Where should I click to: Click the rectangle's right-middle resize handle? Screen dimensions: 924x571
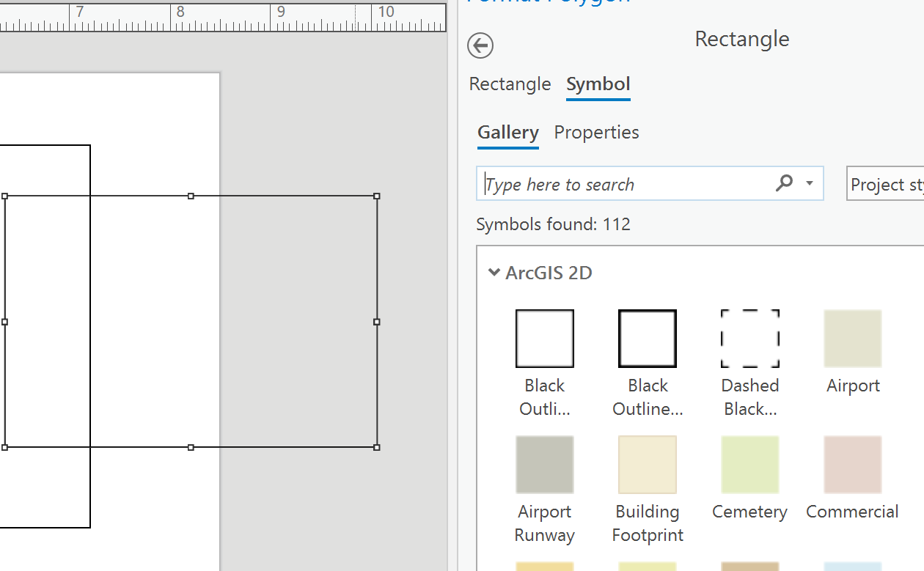377,322
